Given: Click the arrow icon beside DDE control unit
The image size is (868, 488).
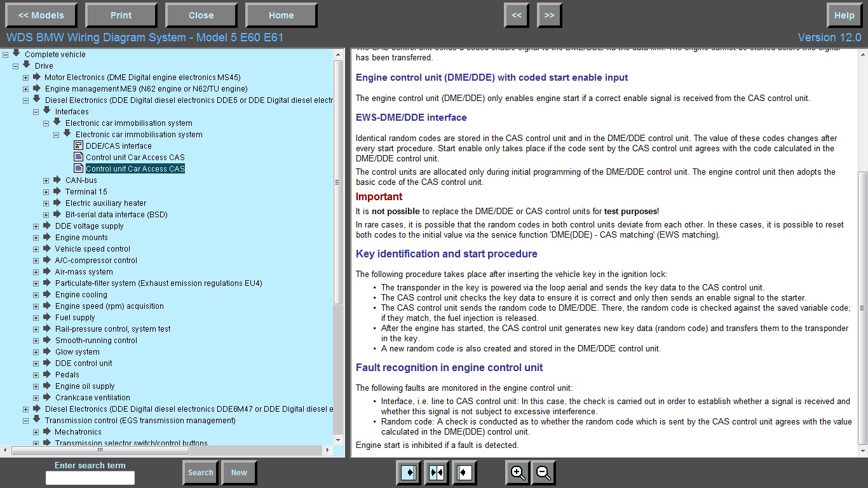Looking at the screenshot, I should [46, 363].
